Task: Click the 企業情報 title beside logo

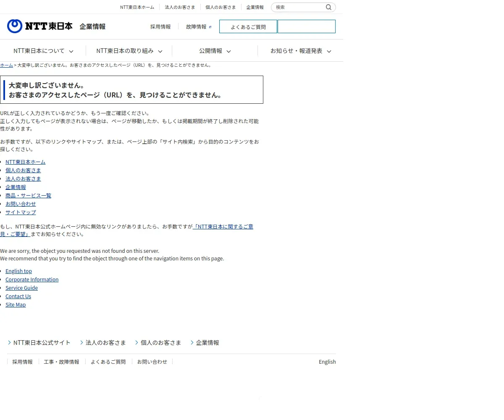Action: pos(92,26)
